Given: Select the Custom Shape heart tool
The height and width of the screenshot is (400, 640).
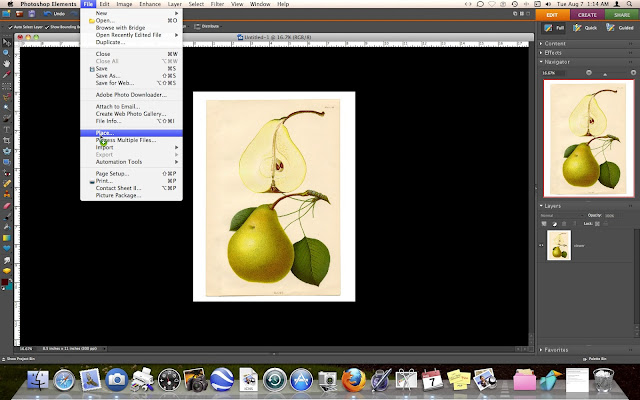Looking at the screenshot, I should tap(7, 248).
